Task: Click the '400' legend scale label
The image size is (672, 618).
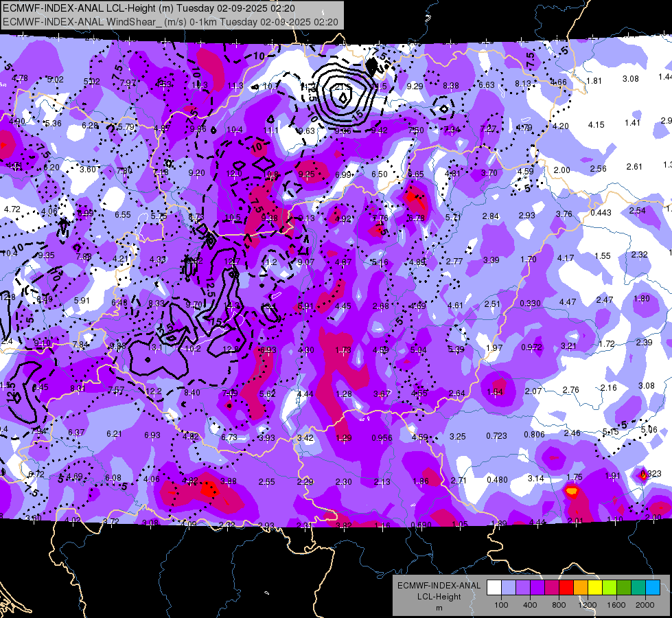Action: click(530, 605)
